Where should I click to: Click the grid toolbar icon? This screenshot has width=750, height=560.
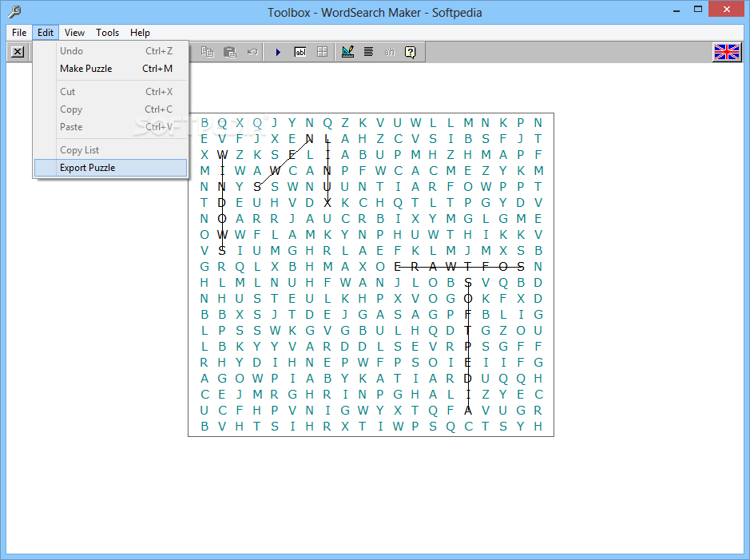point(323,52)
